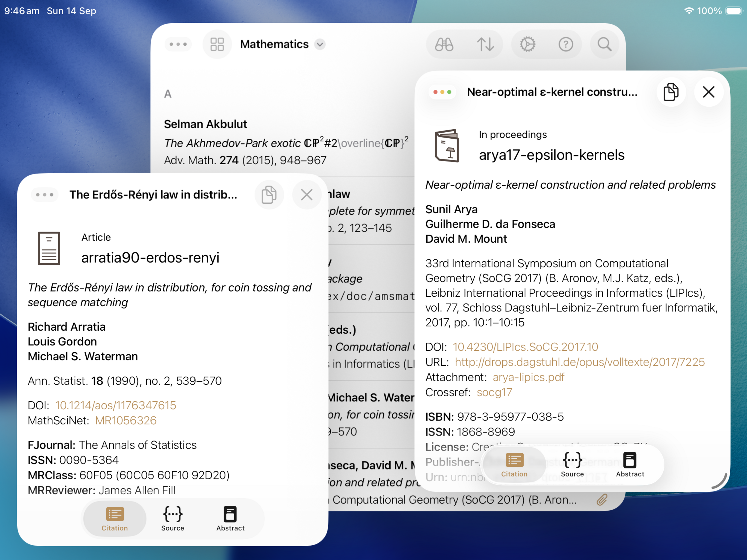This screenshot has width=747, height=560.
Task: Expand the Mathematics library dropdown
Action: 320,44
